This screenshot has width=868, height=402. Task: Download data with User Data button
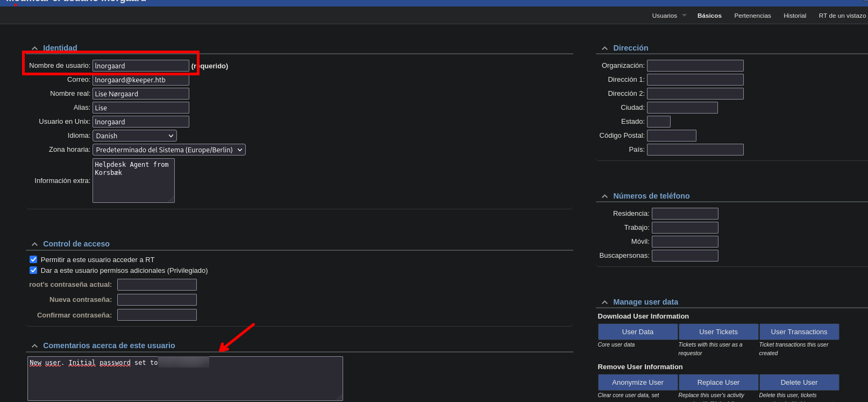click(637, 332)
